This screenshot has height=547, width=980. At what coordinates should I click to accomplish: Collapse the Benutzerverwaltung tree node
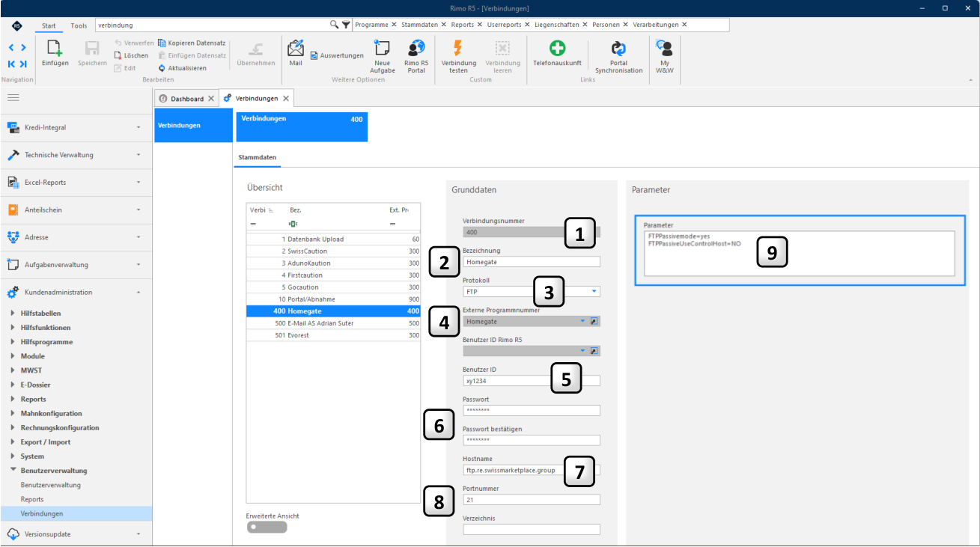coord(13,470)
